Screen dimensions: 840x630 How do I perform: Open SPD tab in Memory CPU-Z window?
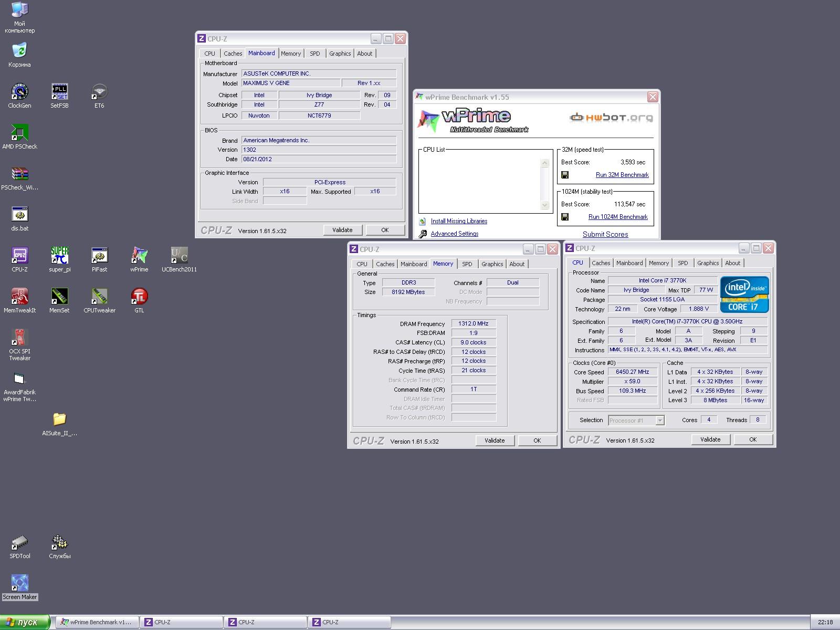pyautogui.click(x=467, y=264)
